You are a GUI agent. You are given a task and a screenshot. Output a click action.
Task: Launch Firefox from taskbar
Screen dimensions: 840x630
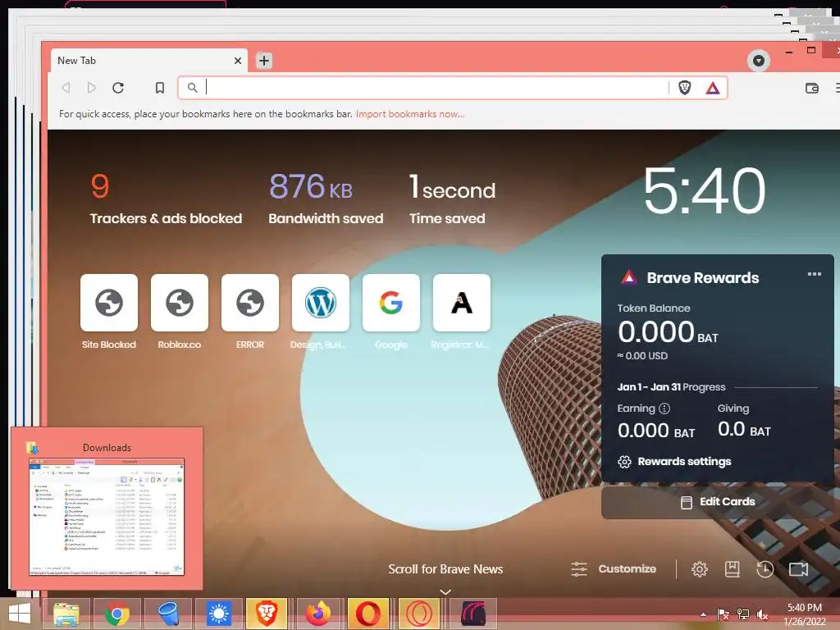[x=317, y=614]
